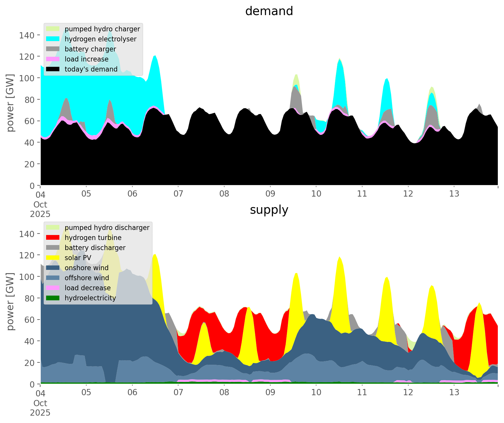
Task: Select the offshore wind legend label
Action: [87, 278]
